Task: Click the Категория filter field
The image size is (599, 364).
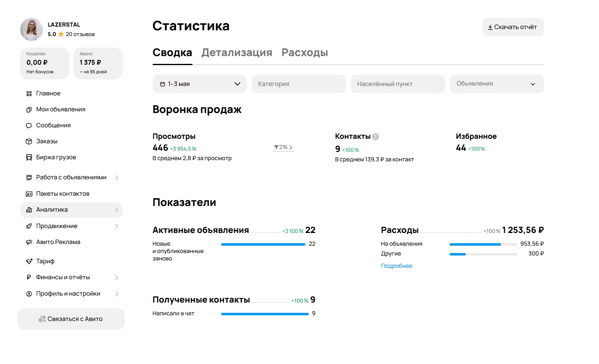Action: pos(299,84)
